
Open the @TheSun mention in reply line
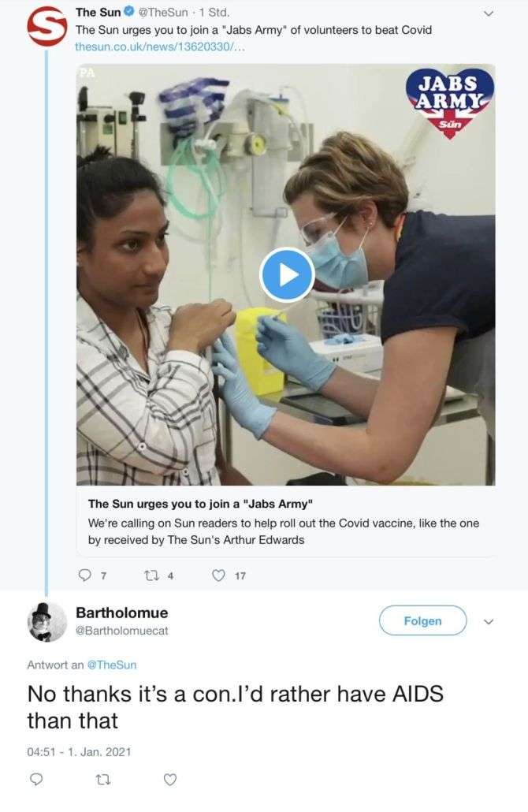pos(112,665)
